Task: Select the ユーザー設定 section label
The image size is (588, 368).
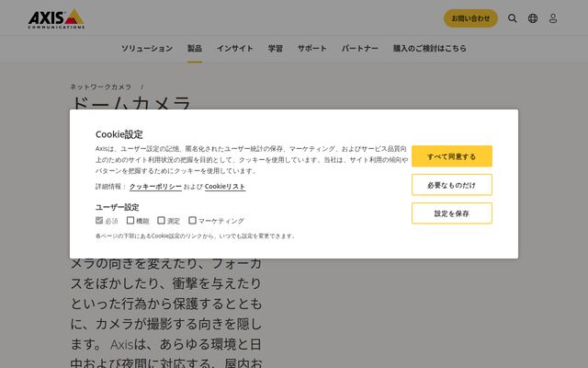Action: click(117, 207)
